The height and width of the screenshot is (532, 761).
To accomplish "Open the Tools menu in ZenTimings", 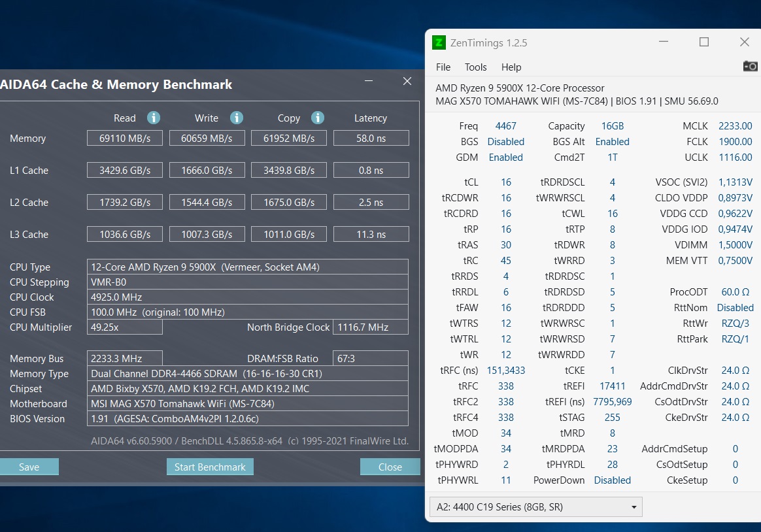I will (475, 67).
